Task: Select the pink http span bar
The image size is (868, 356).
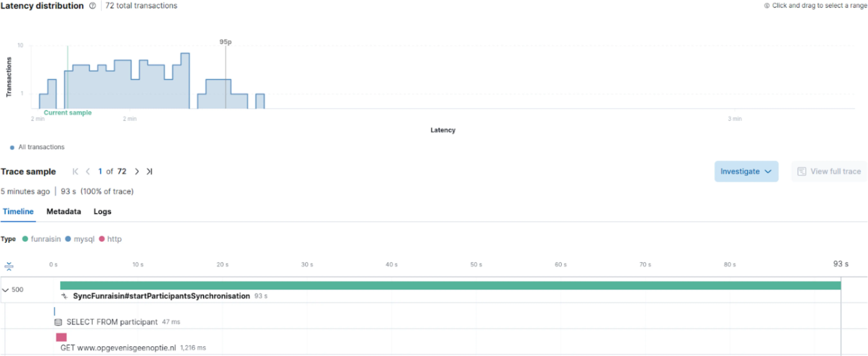Action: pos(61,338)
